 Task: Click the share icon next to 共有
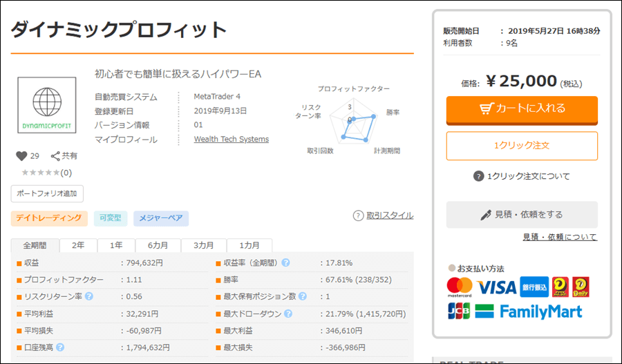(x=55, y=156)
